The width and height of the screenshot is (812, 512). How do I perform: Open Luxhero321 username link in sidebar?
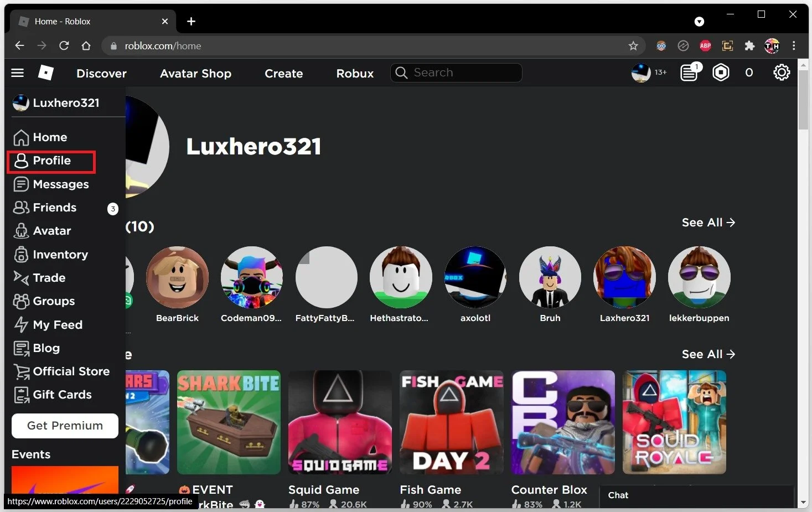click(x=66, y=103)
